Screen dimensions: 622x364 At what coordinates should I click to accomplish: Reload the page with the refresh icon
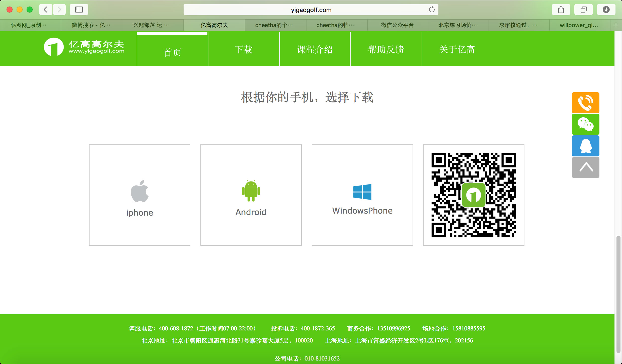click(432, 10)
